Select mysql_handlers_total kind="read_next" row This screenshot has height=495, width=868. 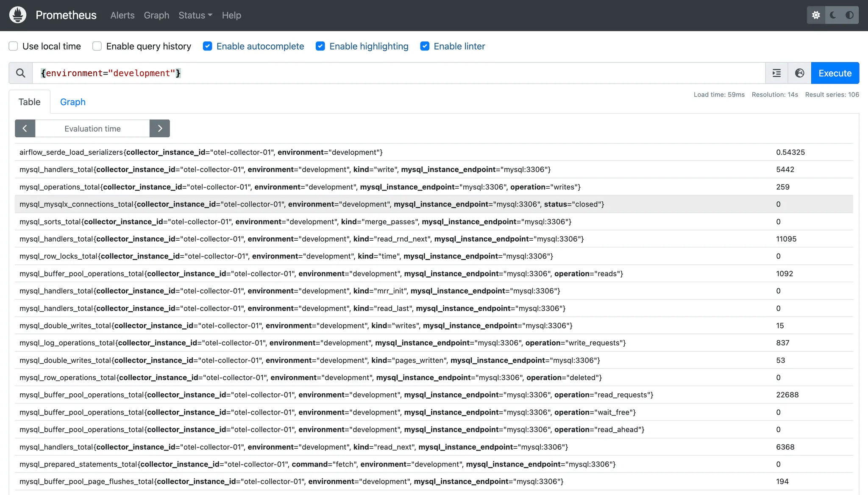pos(434,447)
